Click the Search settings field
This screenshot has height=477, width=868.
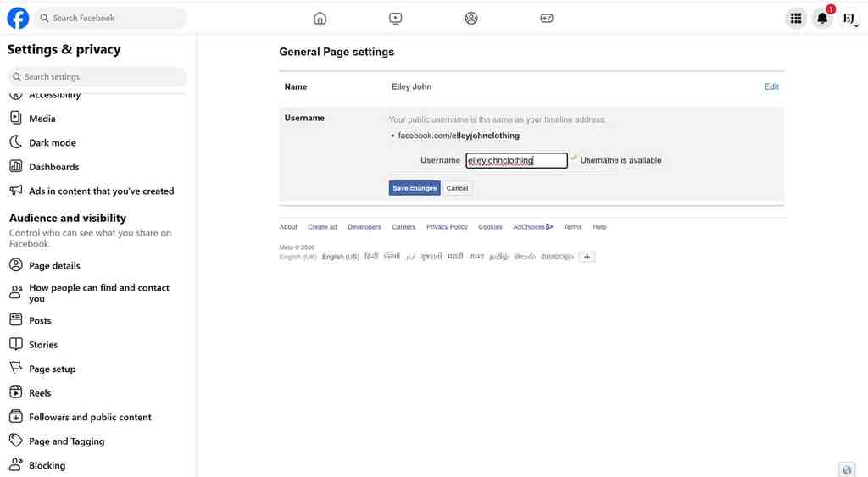pos(97,77)
